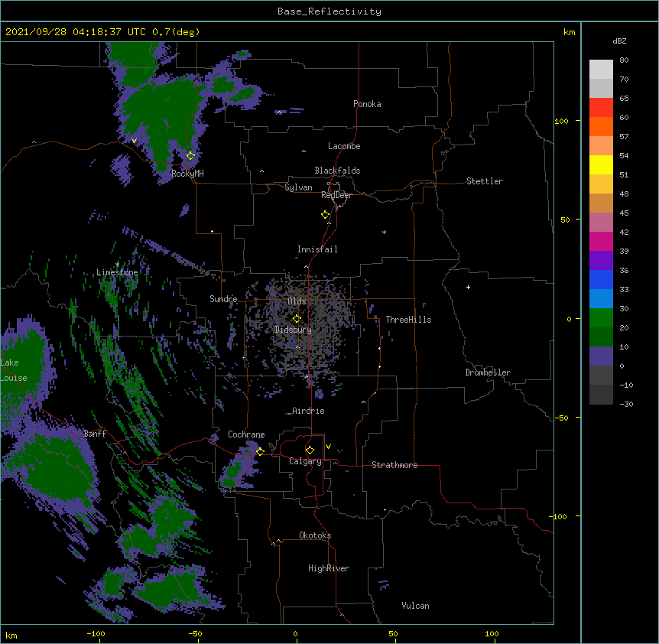Click the Lacombe city label

[344, 146]
